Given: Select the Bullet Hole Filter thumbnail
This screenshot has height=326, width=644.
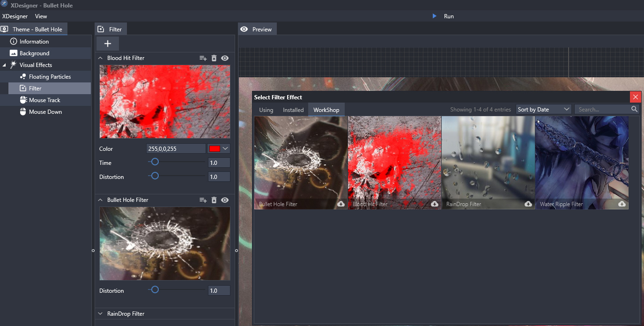Looking at the screenshot, I should [301, 162].
